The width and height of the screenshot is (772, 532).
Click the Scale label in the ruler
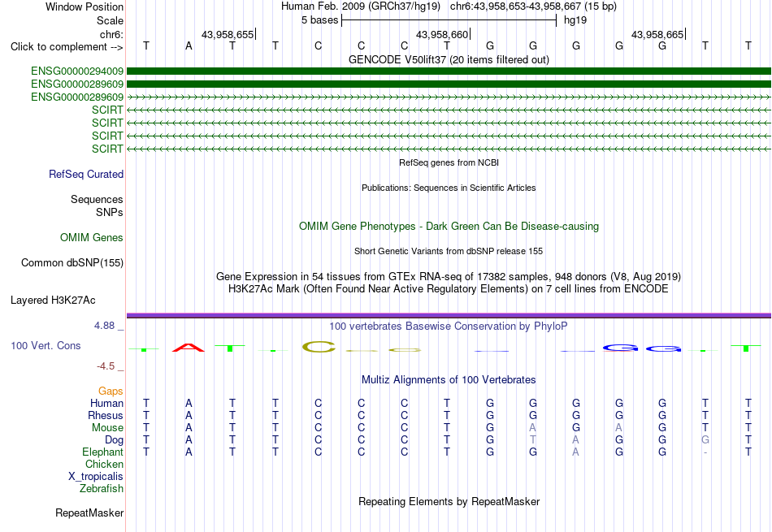(x=110, y=20)
